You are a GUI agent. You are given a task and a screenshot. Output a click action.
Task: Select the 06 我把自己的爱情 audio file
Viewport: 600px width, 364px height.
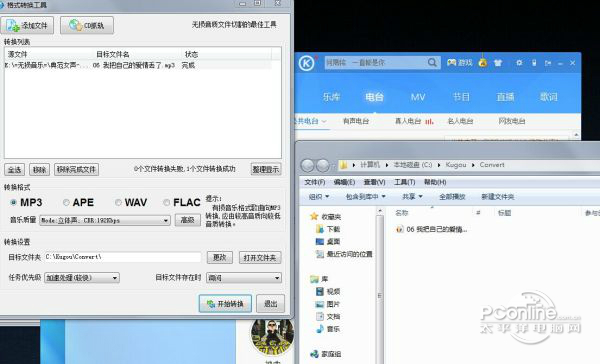pyautogui.click(x=431, y=229)
